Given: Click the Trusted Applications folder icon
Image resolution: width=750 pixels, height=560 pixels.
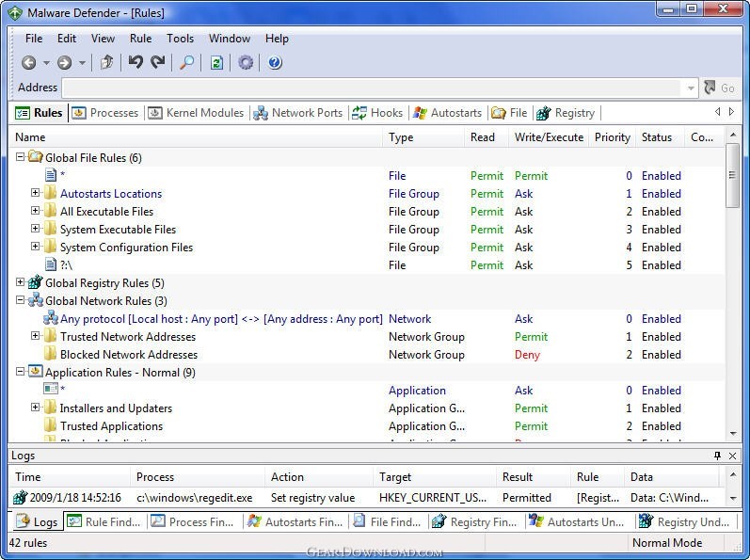Looking at the screenshot, I should click(x=50, y=425).
